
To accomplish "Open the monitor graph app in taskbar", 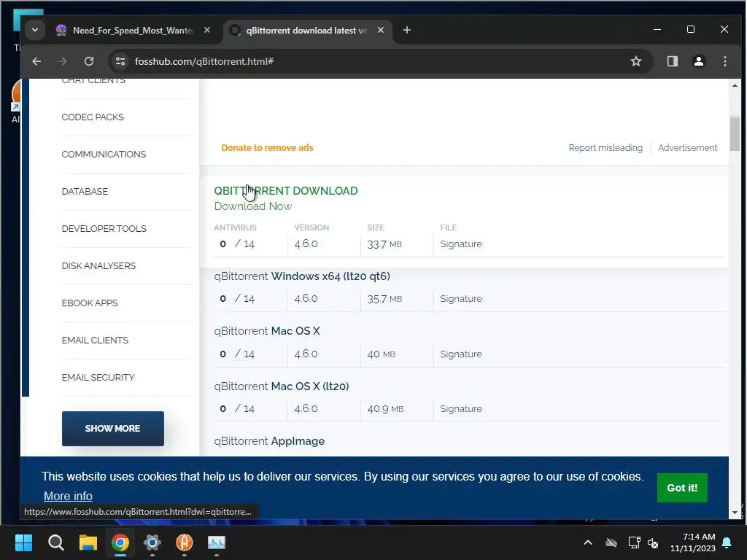I will point(217,542).
